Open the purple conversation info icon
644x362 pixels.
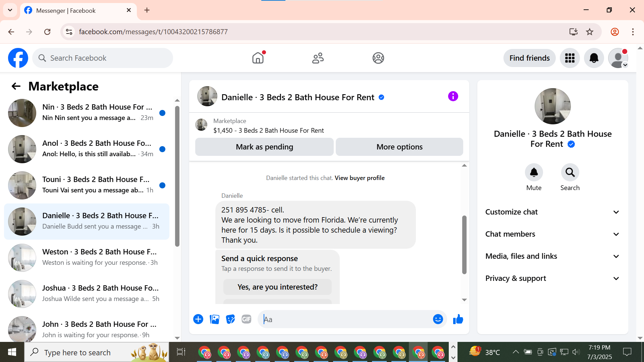tap(453, 97)
